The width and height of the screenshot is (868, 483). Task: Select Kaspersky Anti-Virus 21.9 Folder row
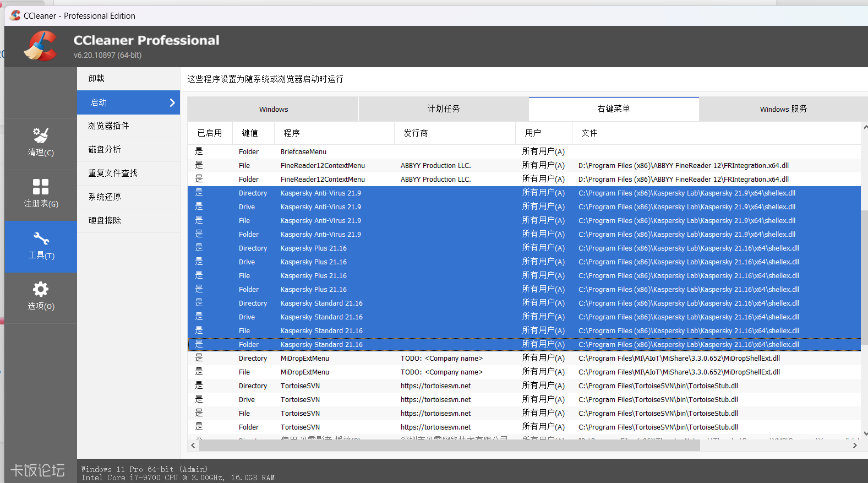[x=524, y=234]
